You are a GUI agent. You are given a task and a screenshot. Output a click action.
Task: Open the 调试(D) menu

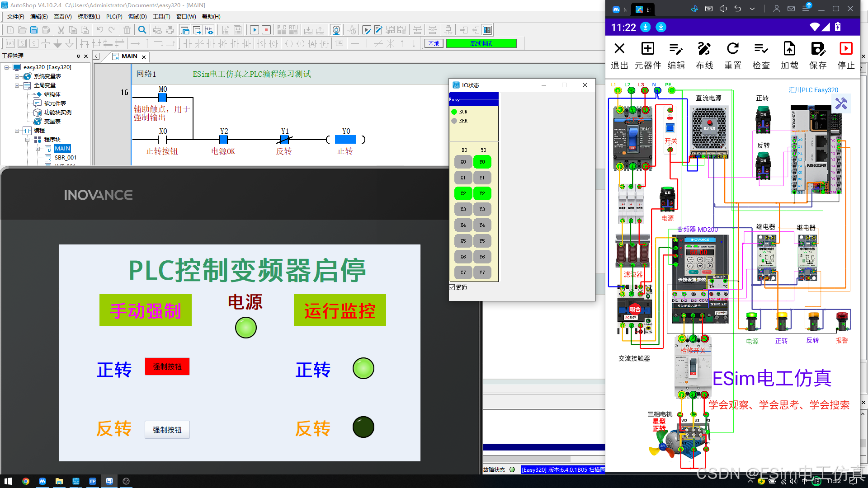point(137,17)
